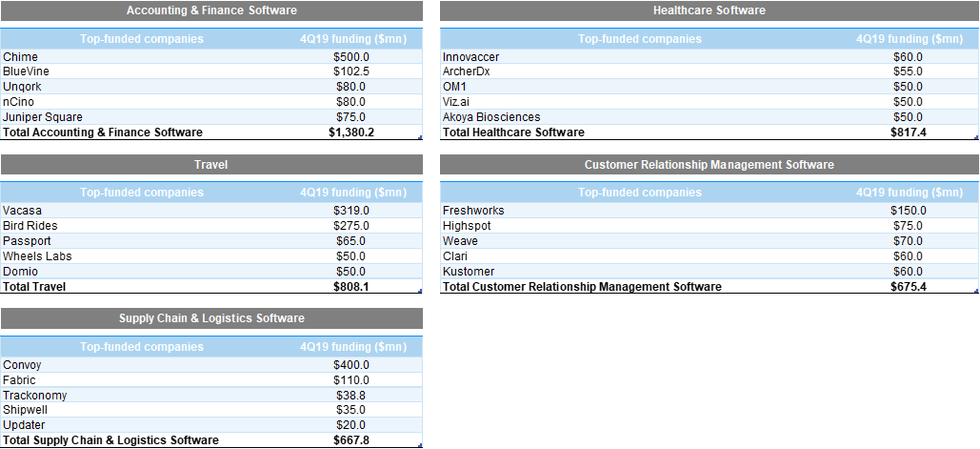
Task: Select the Supply Chain & Logistics Software header
Action: 211,318
